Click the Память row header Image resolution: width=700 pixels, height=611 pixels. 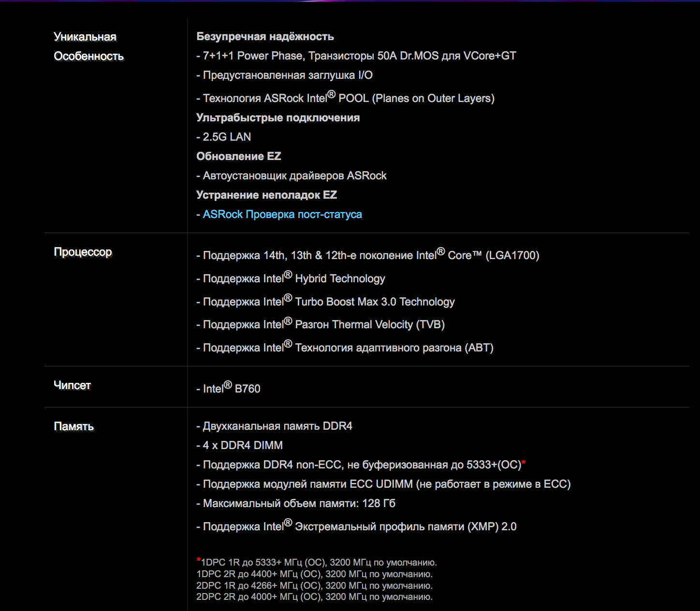click(x=73, y=426)
